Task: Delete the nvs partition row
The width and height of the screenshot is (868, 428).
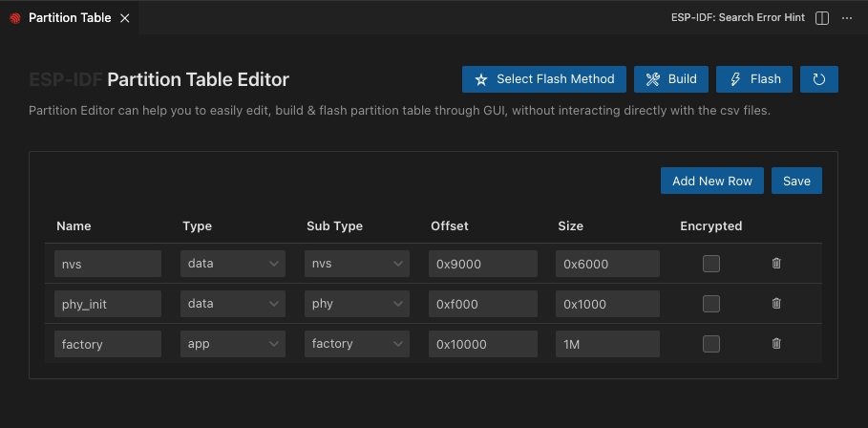Action: click(x=776, y=264)
